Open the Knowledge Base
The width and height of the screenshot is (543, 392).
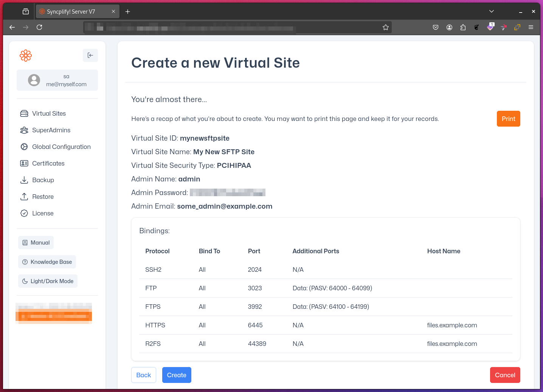(47, 262)
